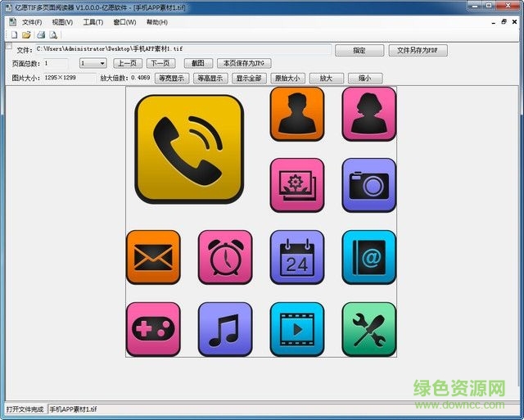This screenshot has width=524, height=420.
Task: Open the 窗口(W) menu
Action: pyautogui.click(x=124, y=22)
